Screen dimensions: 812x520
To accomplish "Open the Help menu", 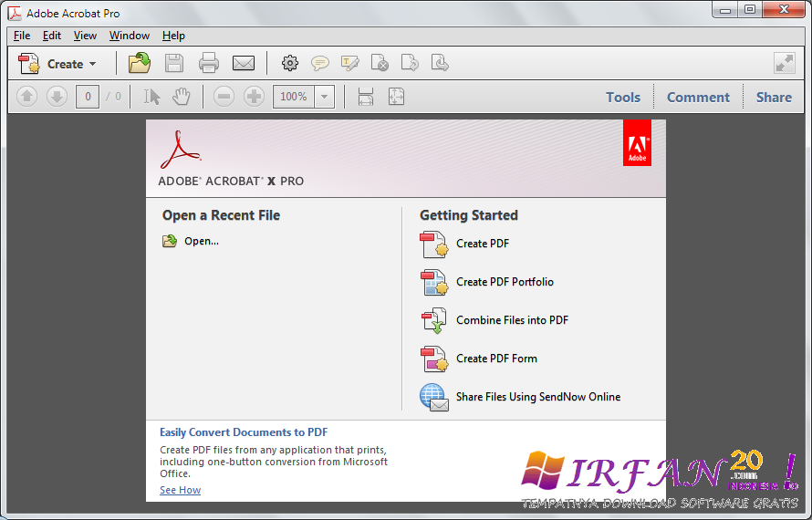I will click(x=173, y=36).
